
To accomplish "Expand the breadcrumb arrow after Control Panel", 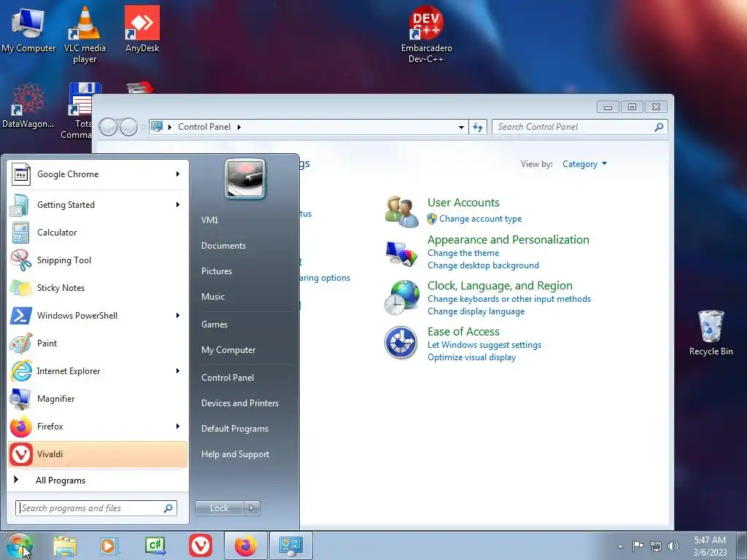I will pyautogui.click(x=239, y=127).
